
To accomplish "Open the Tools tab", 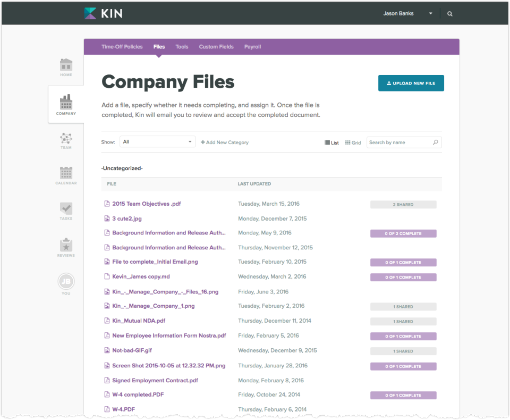I will (182, 47).
